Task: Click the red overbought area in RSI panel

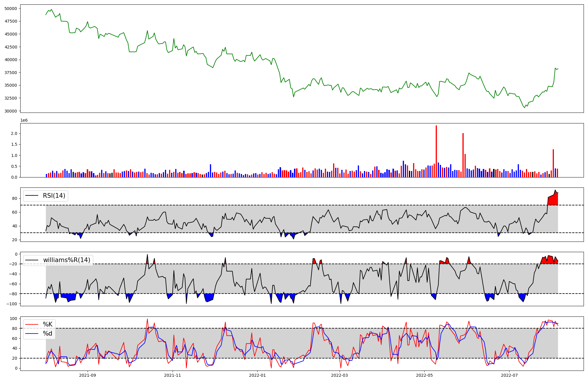Action: click(553, 201)
